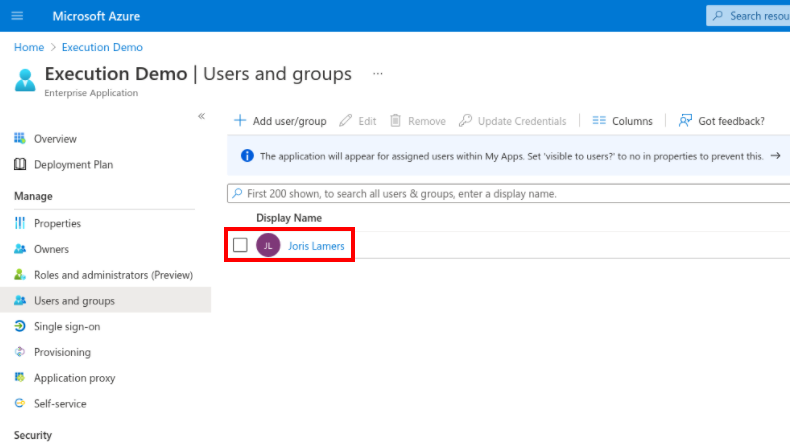Collapse the left navigation pane

point(202,116)
